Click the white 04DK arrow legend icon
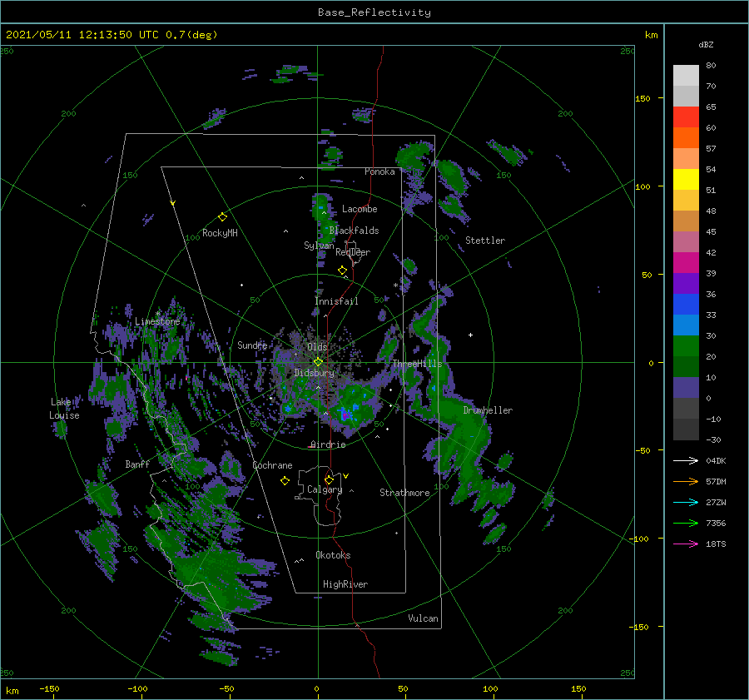The image size is (749, 700). click(x=686, y=460)
